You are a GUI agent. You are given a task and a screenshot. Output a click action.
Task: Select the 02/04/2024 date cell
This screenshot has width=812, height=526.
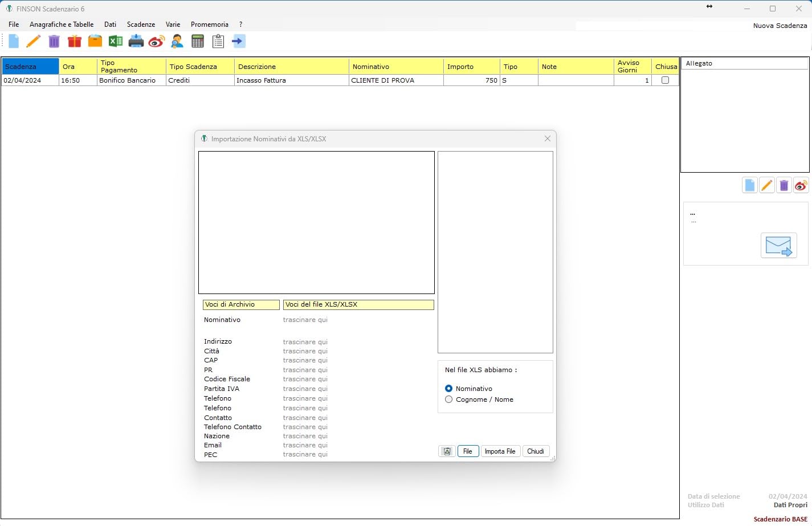(x=30, y=80)
